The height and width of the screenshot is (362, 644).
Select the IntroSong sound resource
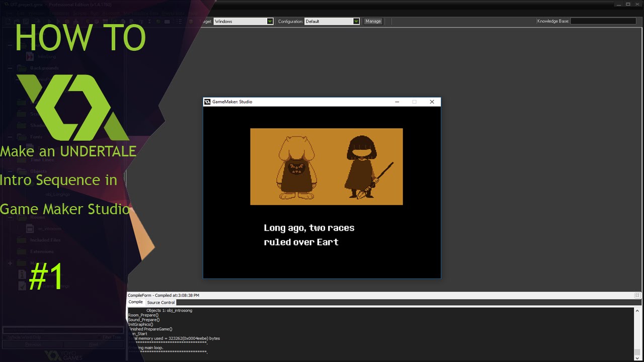pyautogui.click(x=47, y=57)
